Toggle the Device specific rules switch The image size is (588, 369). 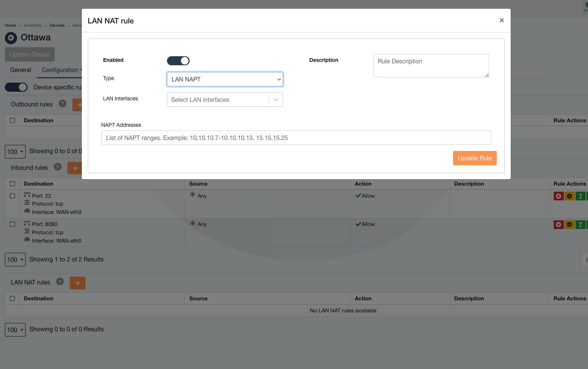[x=16, y=87]
